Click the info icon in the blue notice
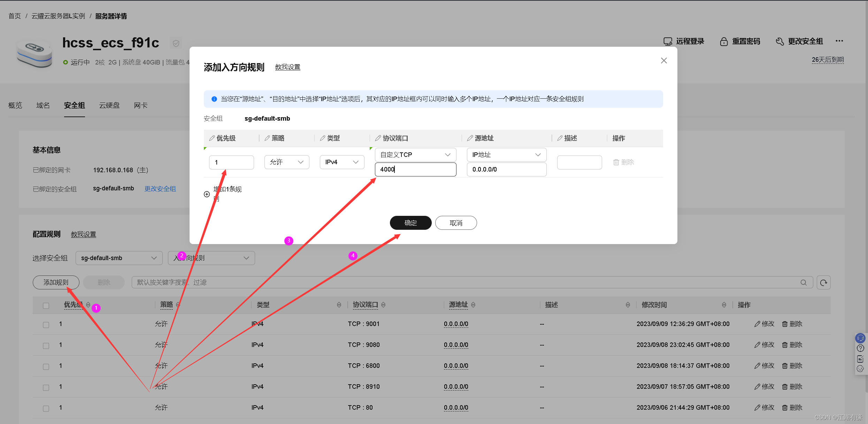The height and width of the screenshot is (424, 868). click(x=214, y=99)
